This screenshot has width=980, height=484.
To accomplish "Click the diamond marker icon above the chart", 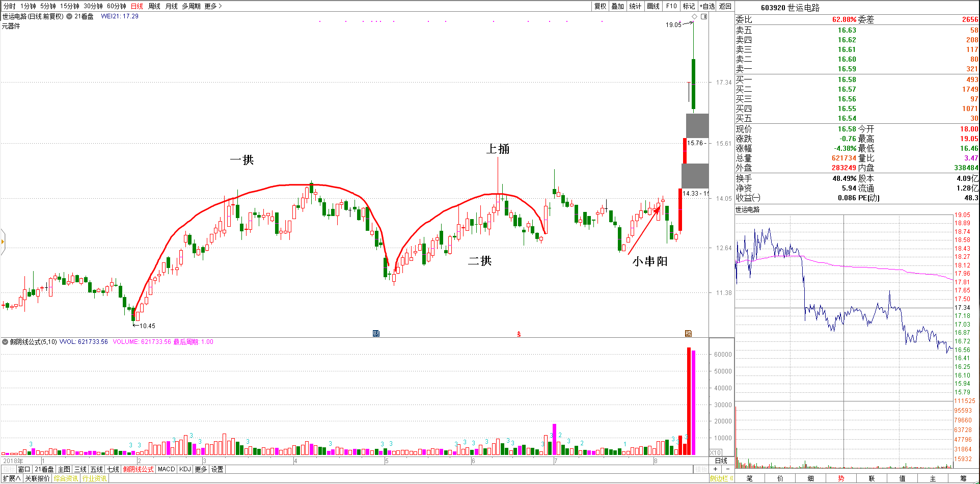I will pyautogui.click(x=694, y=17).
